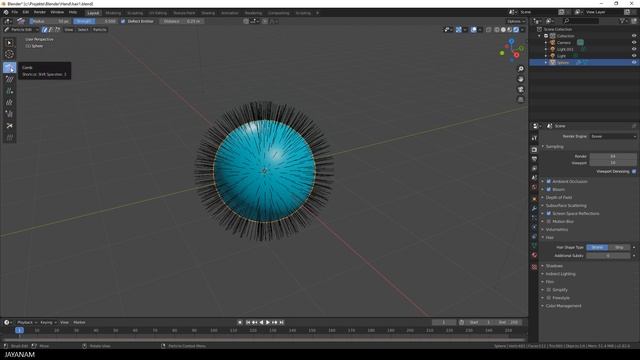
Task: Adjust the brush Strength slider
Action: click(x=96, y=21)
